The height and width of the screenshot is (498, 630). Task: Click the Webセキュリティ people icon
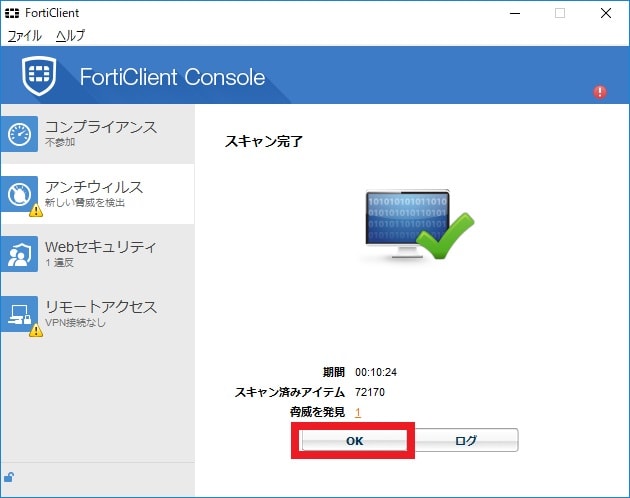pos(19,254)
